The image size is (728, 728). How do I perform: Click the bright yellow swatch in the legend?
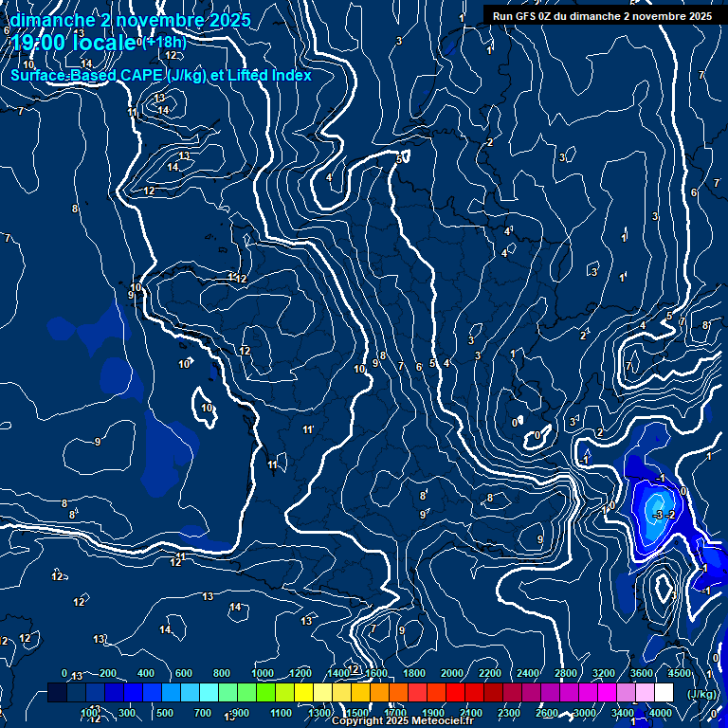(x=303, y=692)
